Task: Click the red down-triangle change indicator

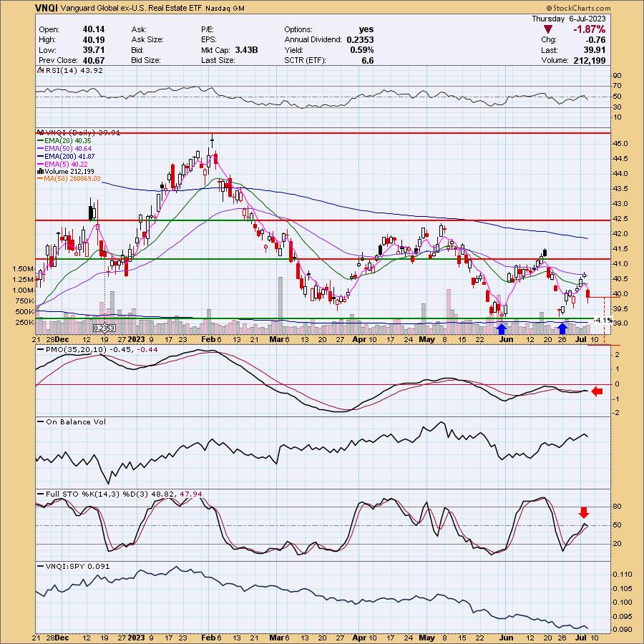Action: (x=548, y=29)
